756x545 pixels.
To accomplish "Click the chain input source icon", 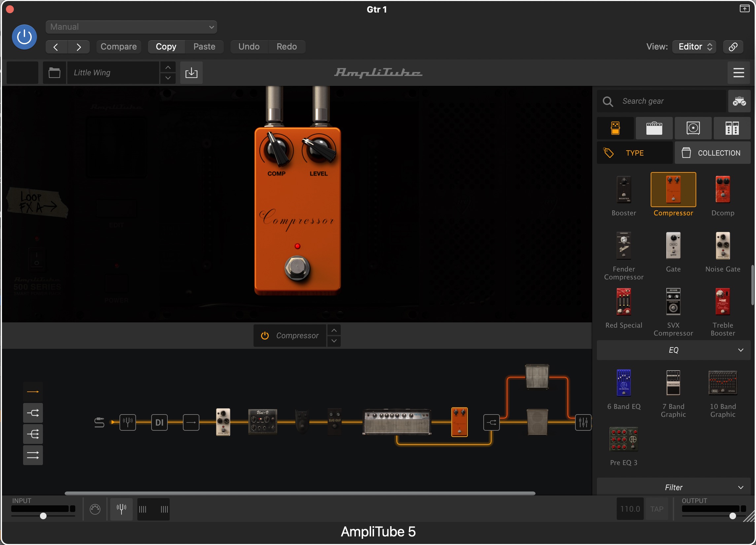I will (99, 422).
